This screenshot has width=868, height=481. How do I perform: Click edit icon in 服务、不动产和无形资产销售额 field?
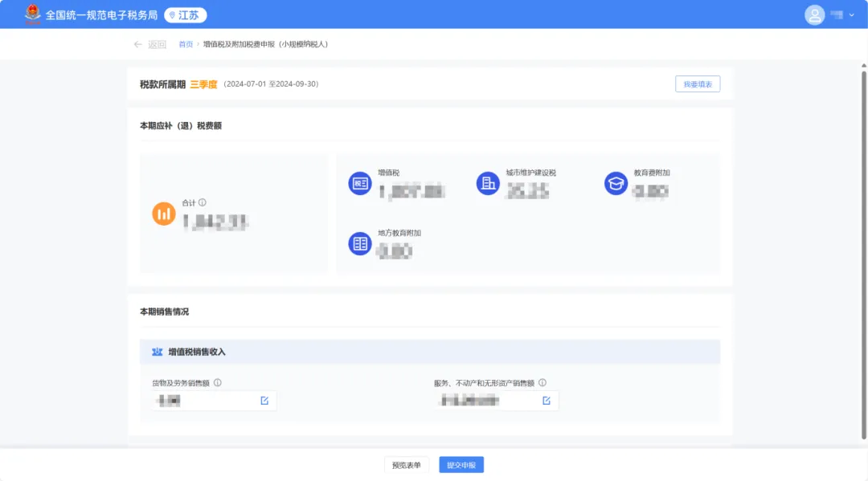point(547,401)
